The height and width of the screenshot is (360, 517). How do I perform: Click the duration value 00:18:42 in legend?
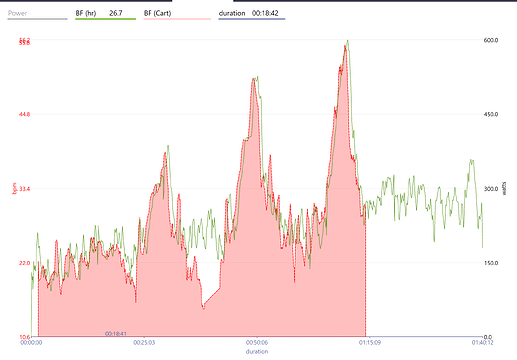265,13
